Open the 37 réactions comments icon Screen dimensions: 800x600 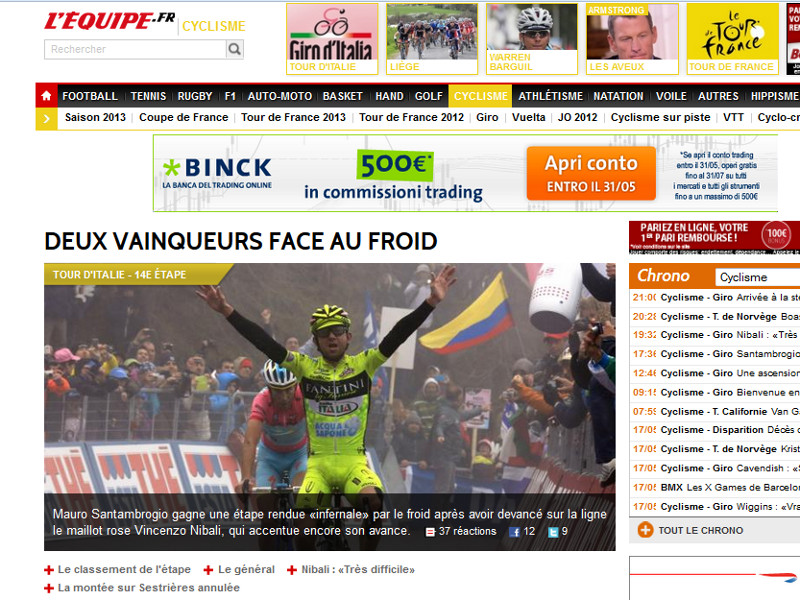click(430, 532)
